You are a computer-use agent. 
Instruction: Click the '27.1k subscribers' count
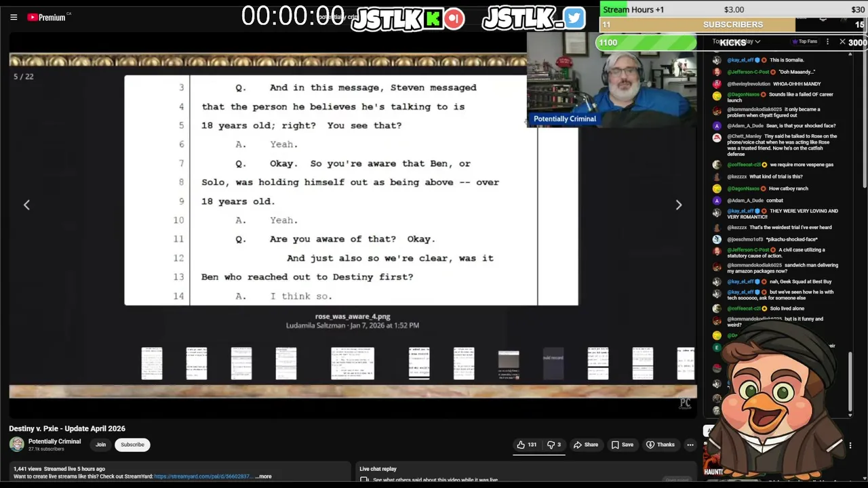coord(46,449)
